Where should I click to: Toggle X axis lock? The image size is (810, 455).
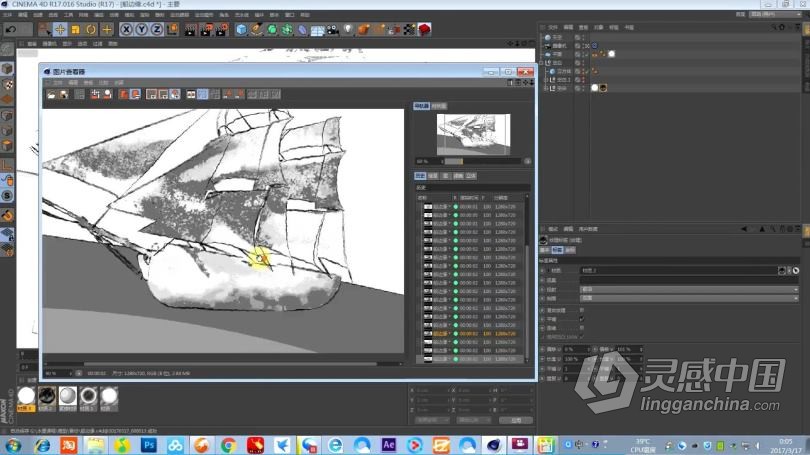tap(126, 29)
